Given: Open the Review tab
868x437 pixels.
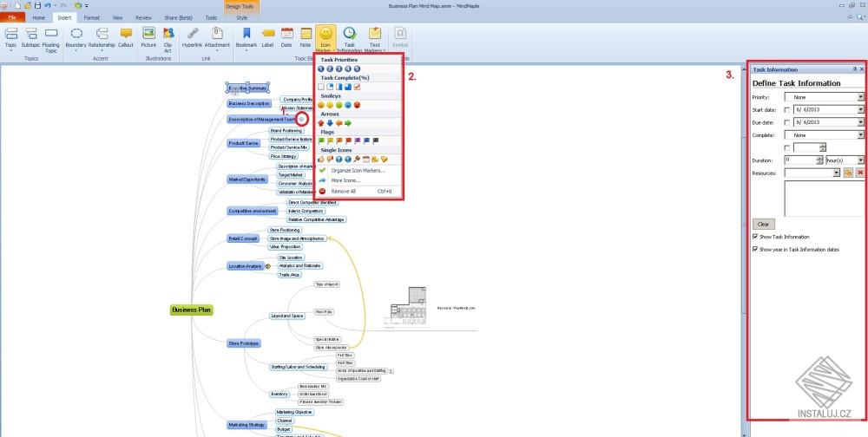Looking at the screenshot, I should (143, 17).
